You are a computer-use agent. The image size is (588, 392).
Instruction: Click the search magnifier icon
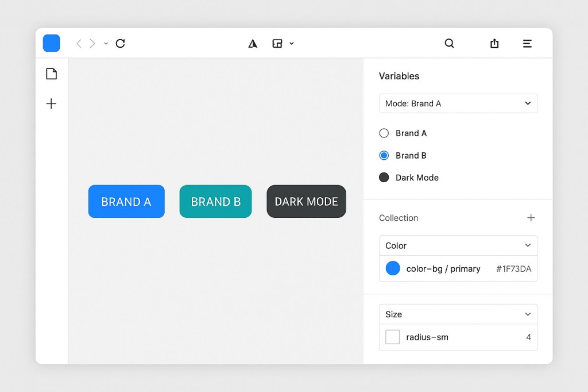point(450,43)
